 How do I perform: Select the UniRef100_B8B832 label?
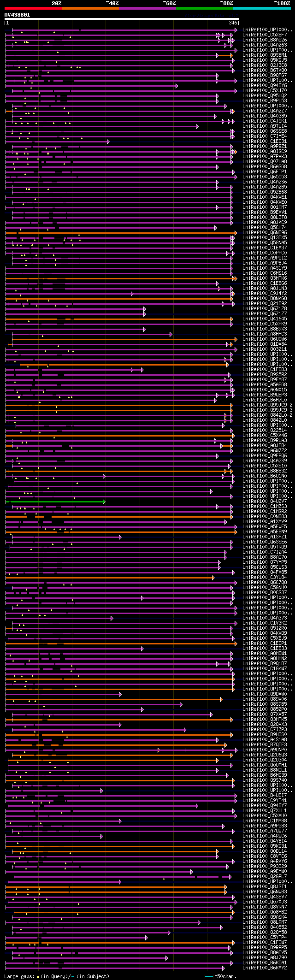pyautogui.click(x=265, y=471)
